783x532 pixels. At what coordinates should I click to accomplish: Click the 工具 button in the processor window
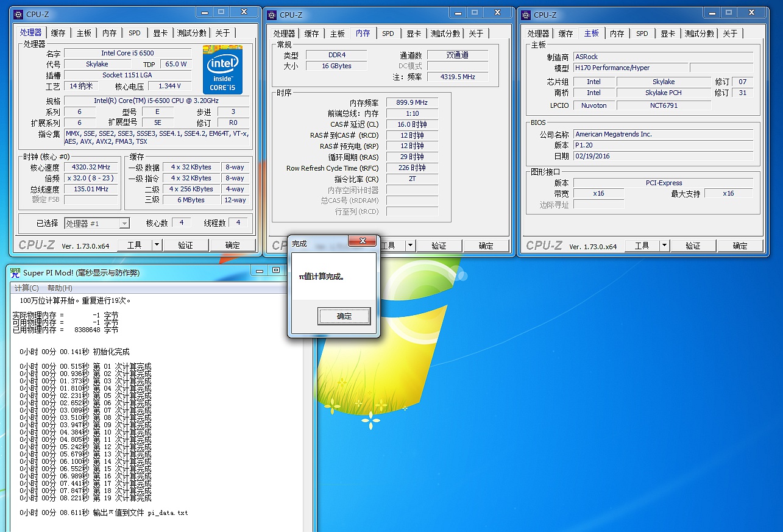pos(134,245)
